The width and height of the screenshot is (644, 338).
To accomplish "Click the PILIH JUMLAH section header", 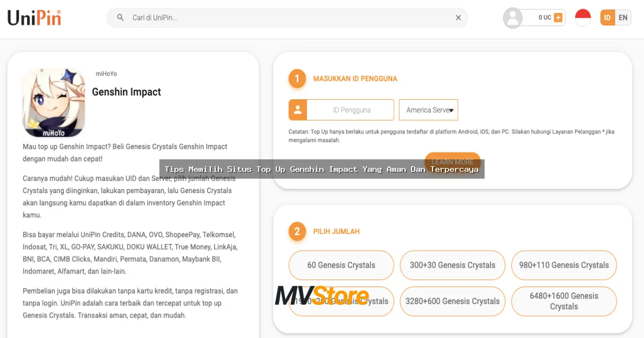I will point(336,231).
